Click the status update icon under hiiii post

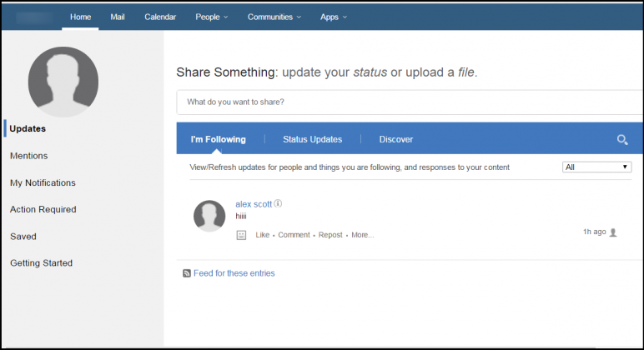point(241,235)
